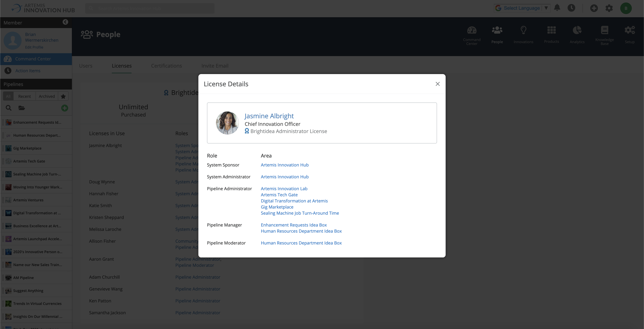
Task: Select Hannah Fisher in the licenses list
Action: click(104, 194)
